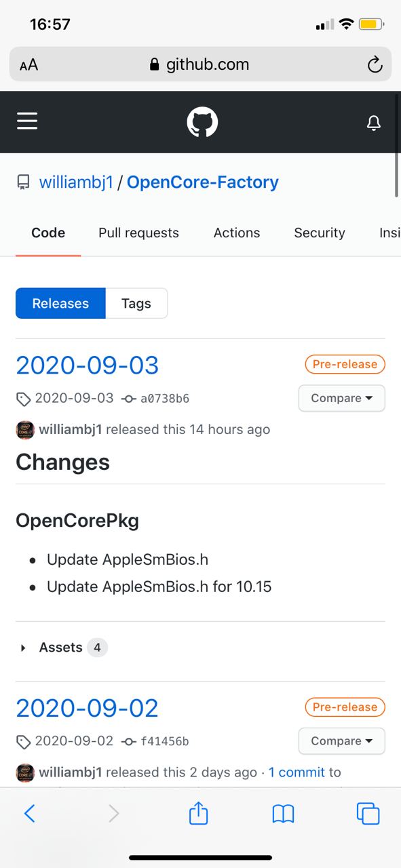Open commit a0738b6 link
The height and width of the screenshot is (868, 401).
click(164, 399)
